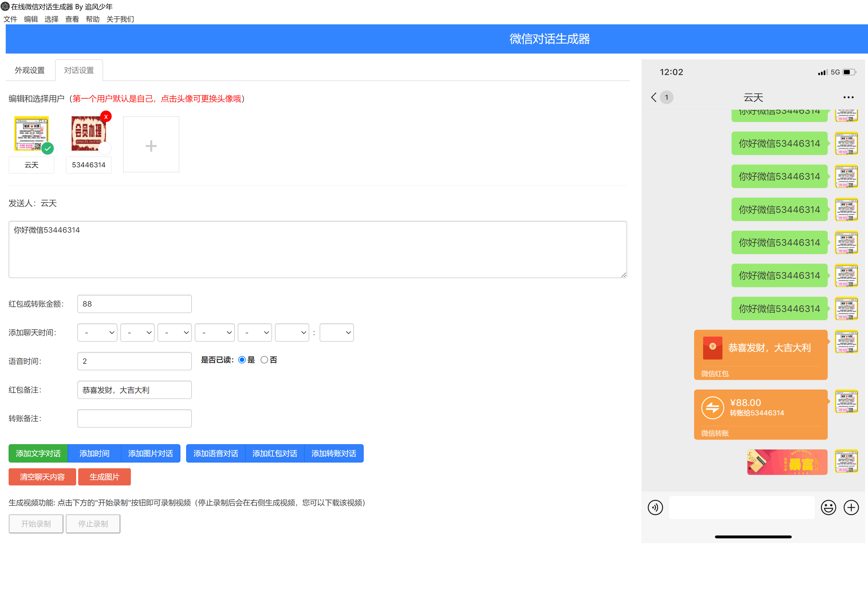Open the fourth chat time dropdown
Viewport: 868px width, 594px height.
click(215, 333)
